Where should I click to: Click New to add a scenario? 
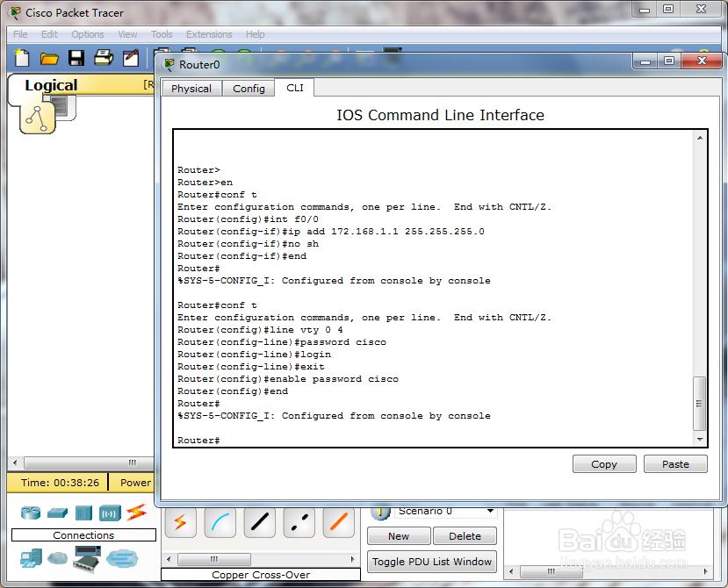(x=399, y=536)
